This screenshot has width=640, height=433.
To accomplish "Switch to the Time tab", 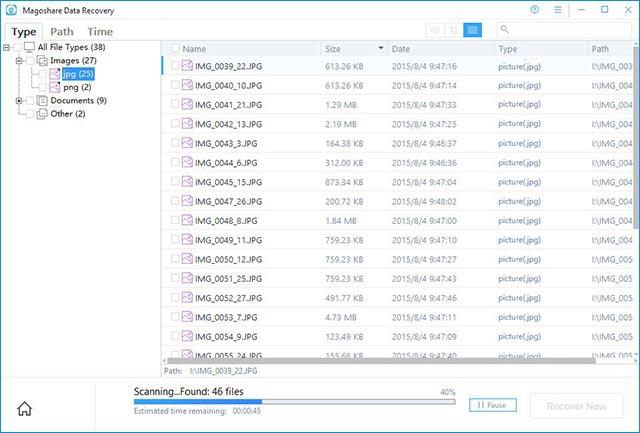I will 100,31.
